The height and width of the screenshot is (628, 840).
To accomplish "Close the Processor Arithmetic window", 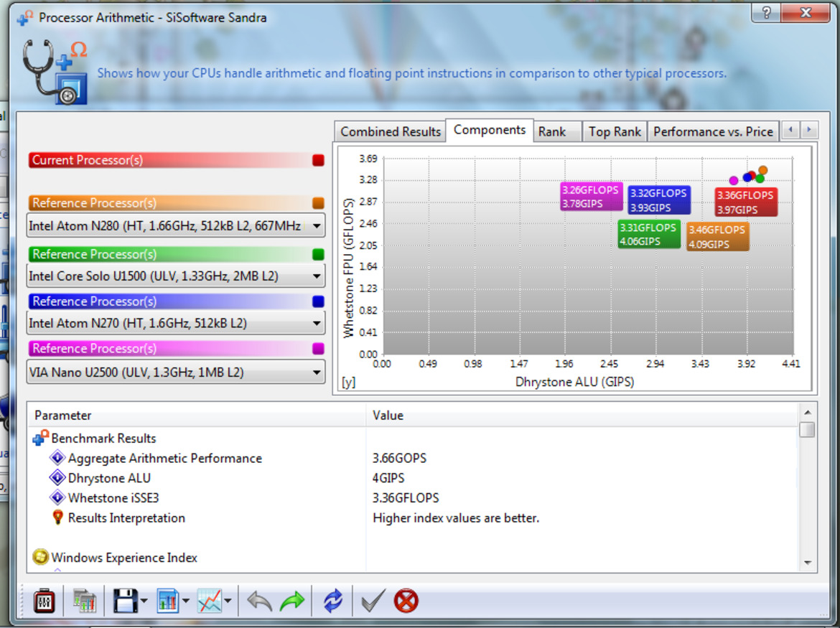I will click(805, 12).
